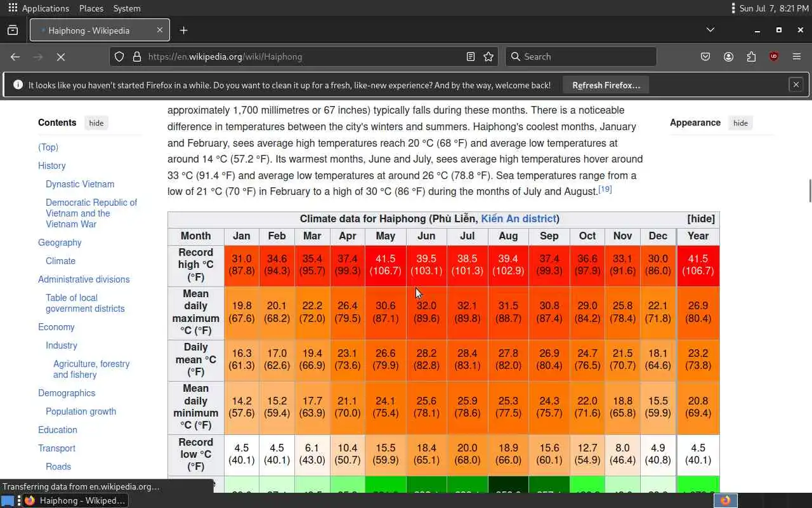
Task: Click the Jul daily mean cell 28.4
Action: click(x=467, y=359)
